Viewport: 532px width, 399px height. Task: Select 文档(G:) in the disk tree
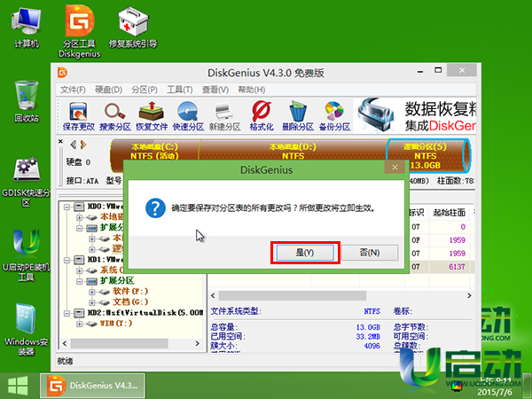(130, 302)
